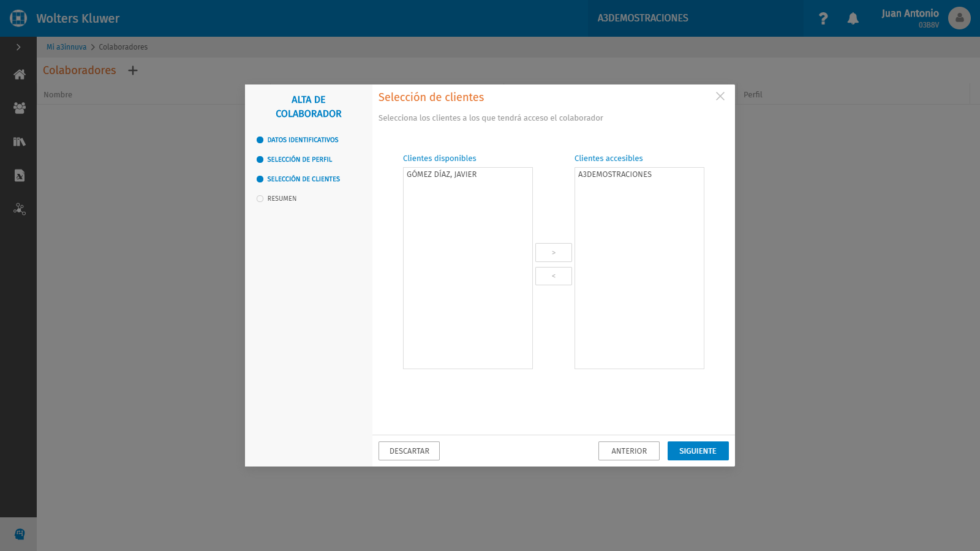Go to the Home sidebar icon
The image size is (980, 551).
[20, 75]
